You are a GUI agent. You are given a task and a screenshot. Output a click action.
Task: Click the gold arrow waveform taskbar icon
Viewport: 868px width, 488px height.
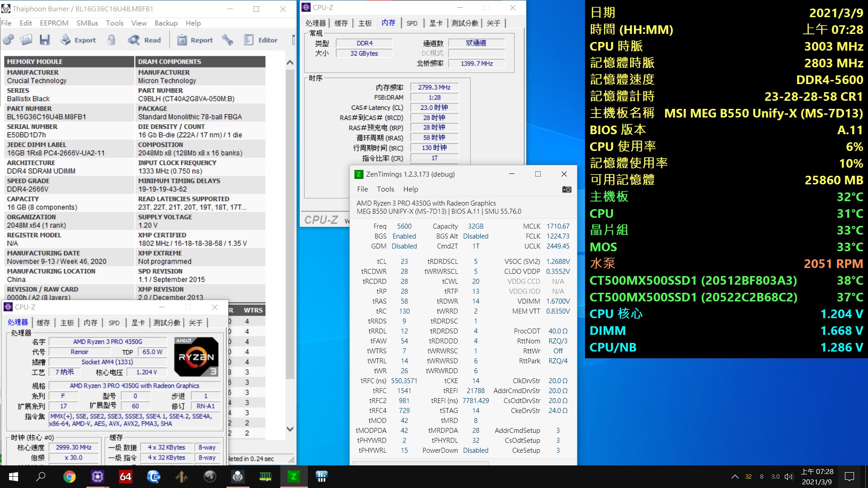pyautogui.click(x=182, y=477)
